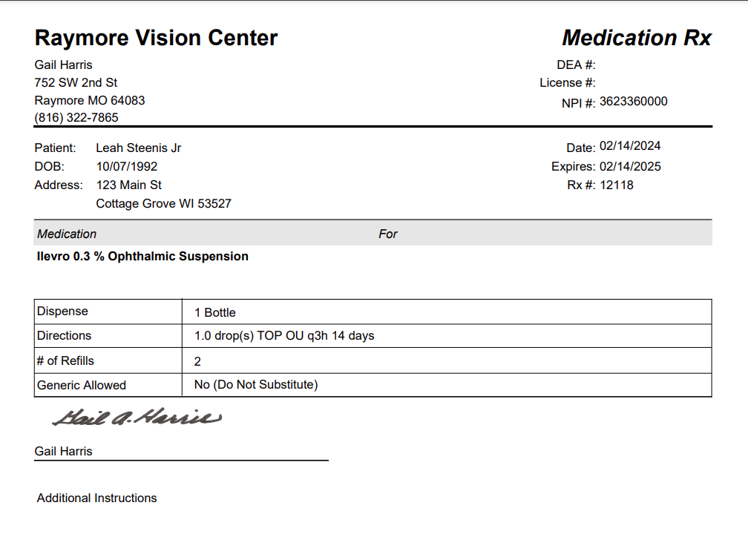The image size is (748, 560).
Task: Click the clinic phone number (816) 322-7865
Action: [76, 118]
